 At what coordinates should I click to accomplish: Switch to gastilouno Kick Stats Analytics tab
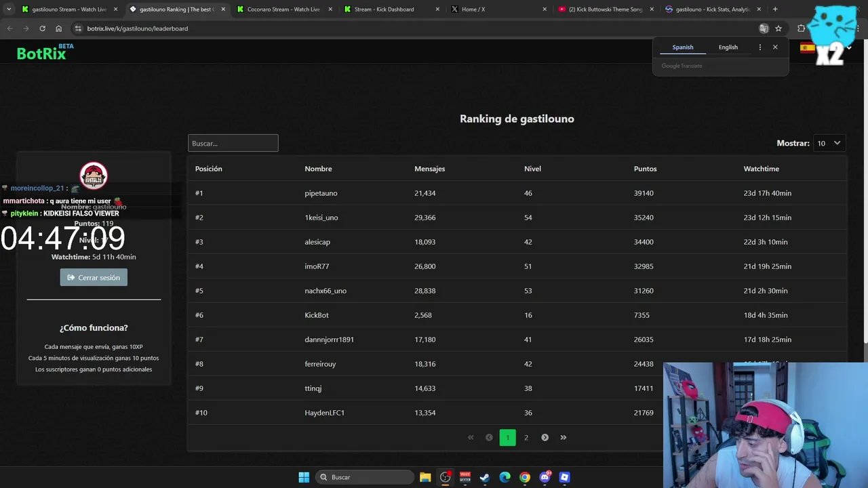coord(712,9)
